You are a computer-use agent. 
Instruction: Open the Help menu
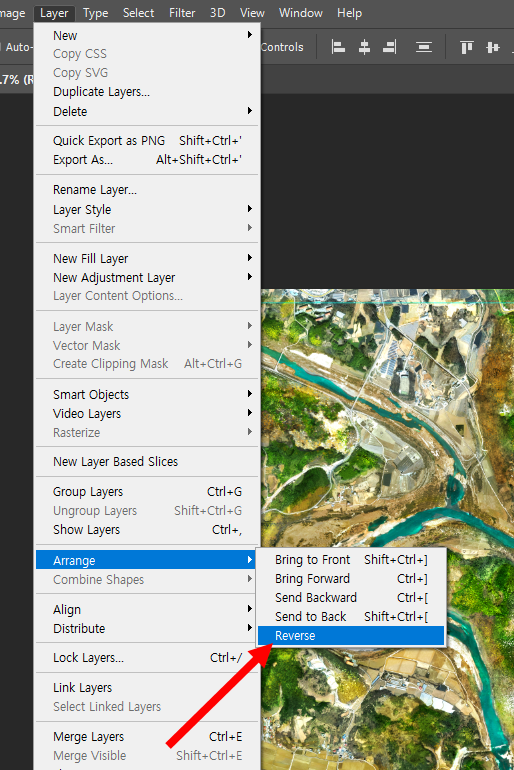click(x=349, y=13)
